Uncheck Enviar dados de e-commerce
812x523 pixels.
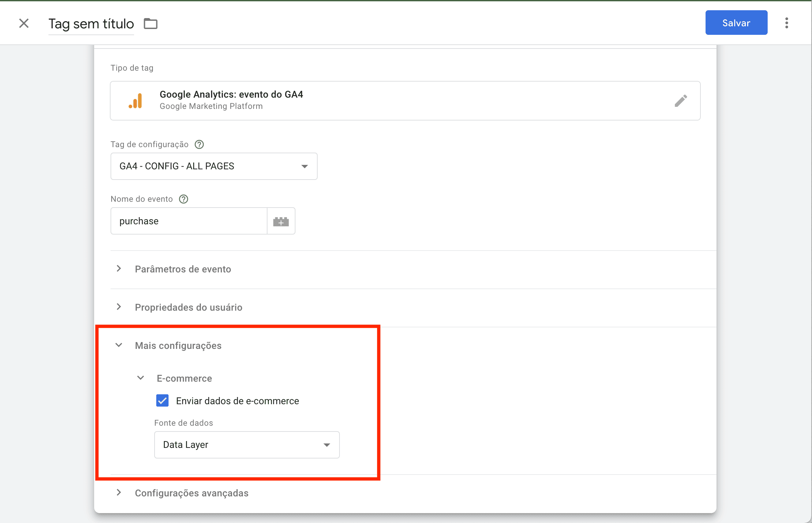(162, 400)
